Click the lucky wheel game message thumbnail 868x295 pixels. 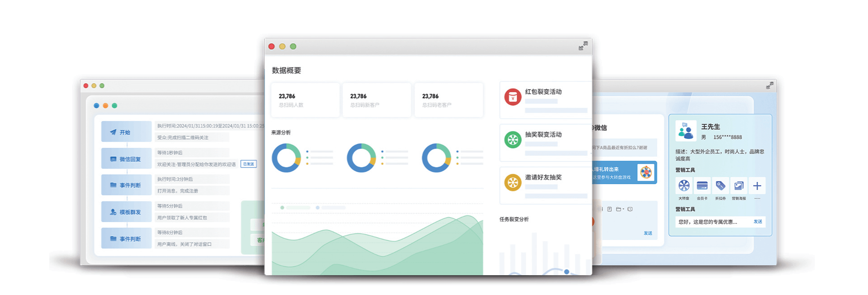pos(646,172)
